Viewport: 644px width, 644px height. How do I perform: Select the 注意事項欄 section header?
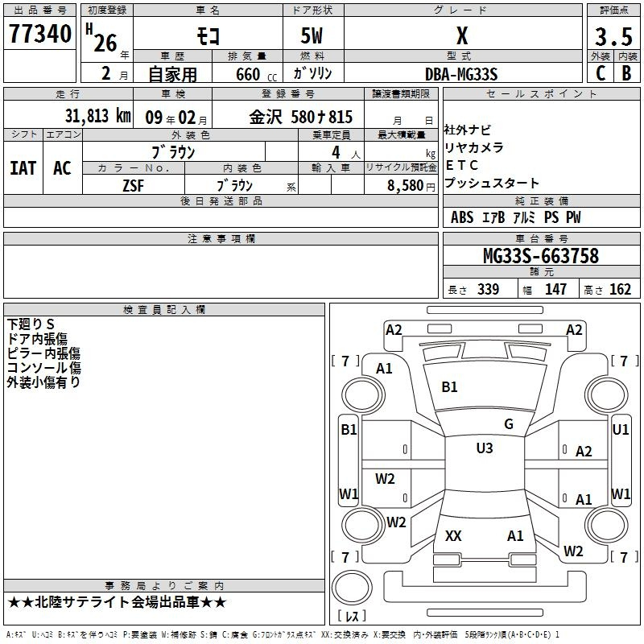tap(221, 238)
